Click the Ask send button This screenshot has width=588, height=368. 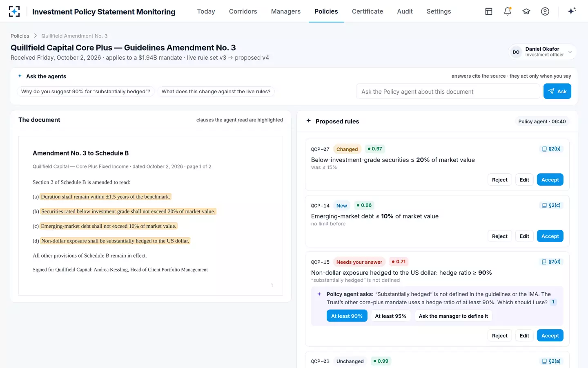pyautogui.click(x=557, y=91)
